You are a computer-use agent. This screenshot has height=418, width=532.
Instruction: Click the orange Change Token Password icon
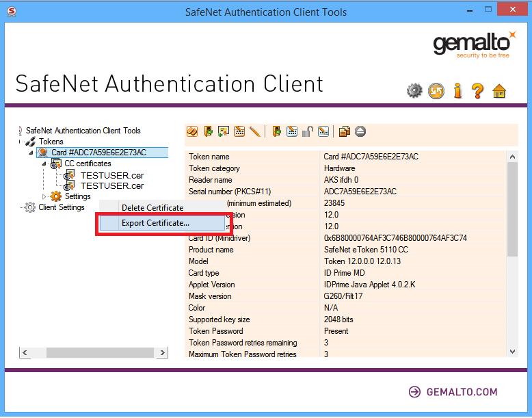(239, 131)
